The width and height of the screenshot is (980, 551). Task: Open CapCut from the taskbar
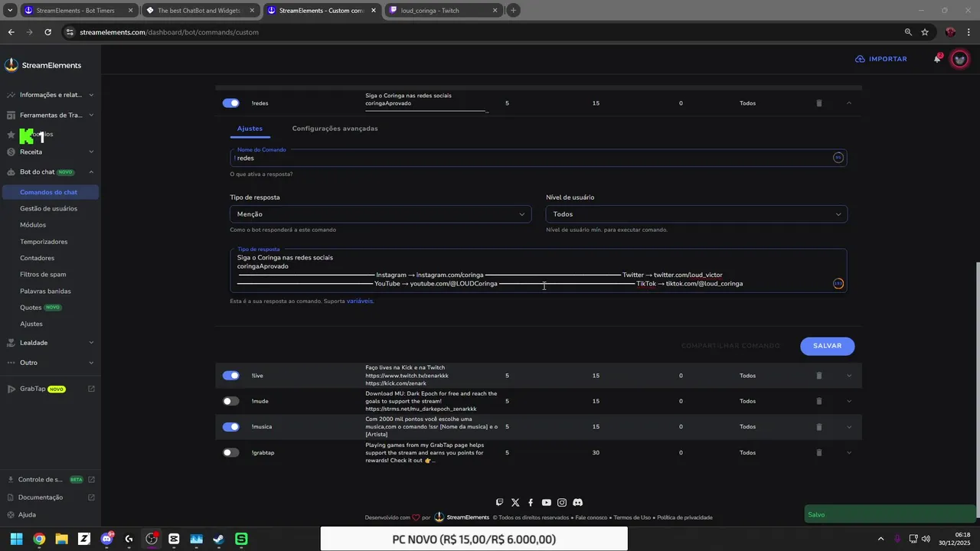[174, 539]
